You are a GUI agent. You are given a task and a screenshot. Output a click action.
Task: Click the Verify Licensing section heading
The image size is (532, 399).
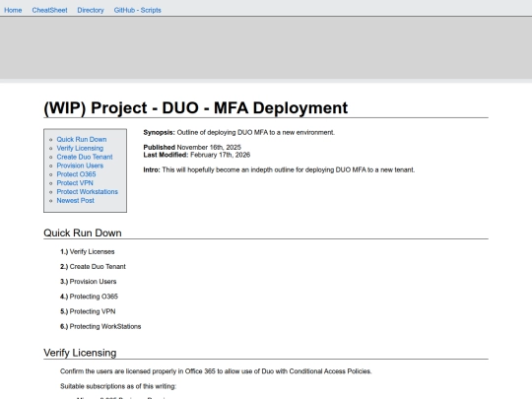(x=80, y=353)
